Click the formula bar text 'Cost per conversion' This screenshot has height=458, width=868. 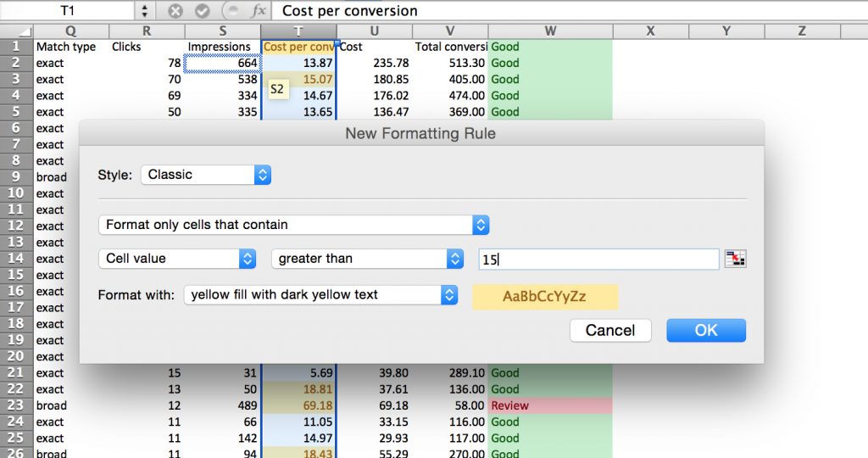(350, 10)
